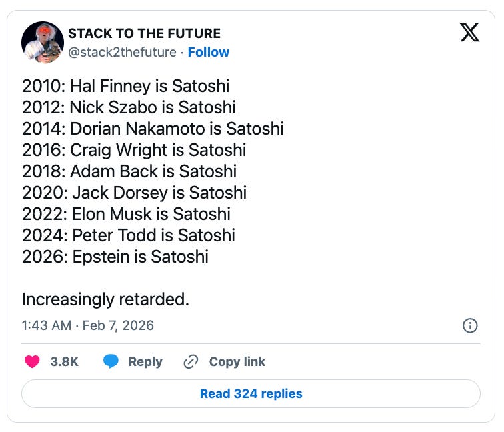Click the "2010: Hal Finney is Satoshi" line
Image resolution: width=504 pixels, height=432 pixels.
(125, 86)
